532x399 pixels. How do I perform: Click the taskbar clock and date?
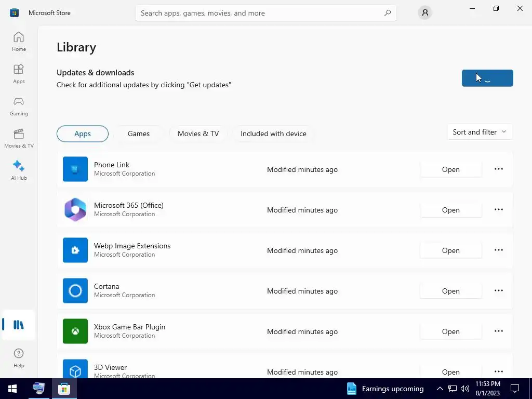pos(487,389)
